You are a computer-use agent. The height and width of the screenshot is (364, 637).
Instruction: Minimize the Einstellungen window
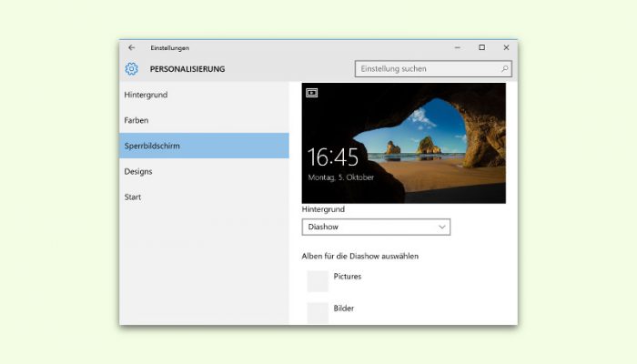[x=458, y=47]
